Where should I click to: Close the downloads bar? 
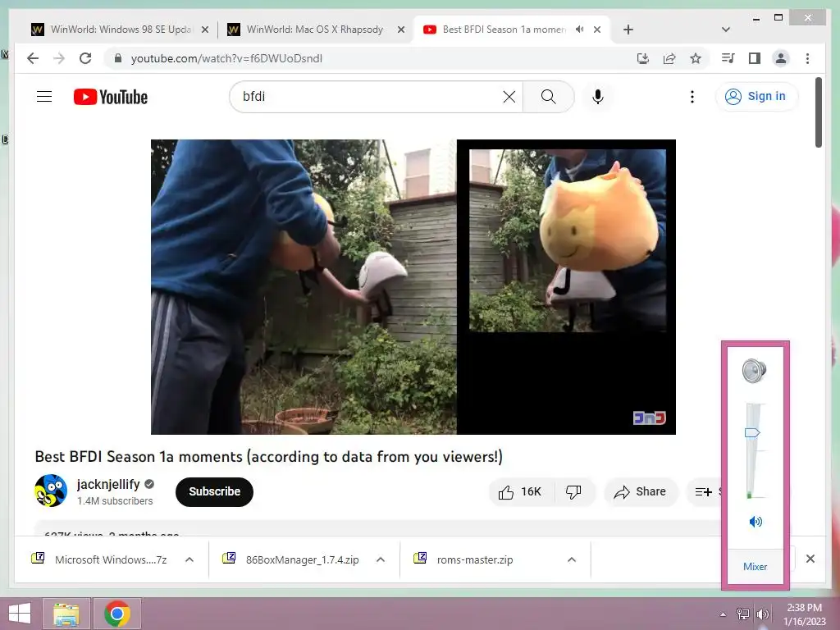(810, 559)
